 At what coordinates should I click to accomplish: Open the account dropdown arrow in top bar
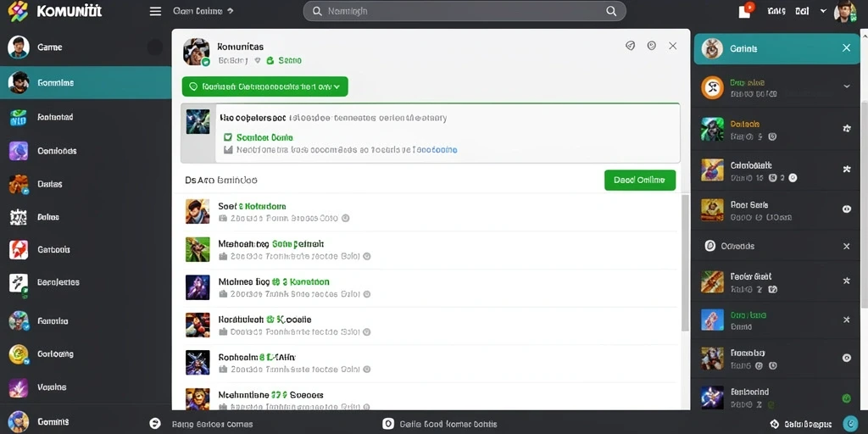click(823, 11)
